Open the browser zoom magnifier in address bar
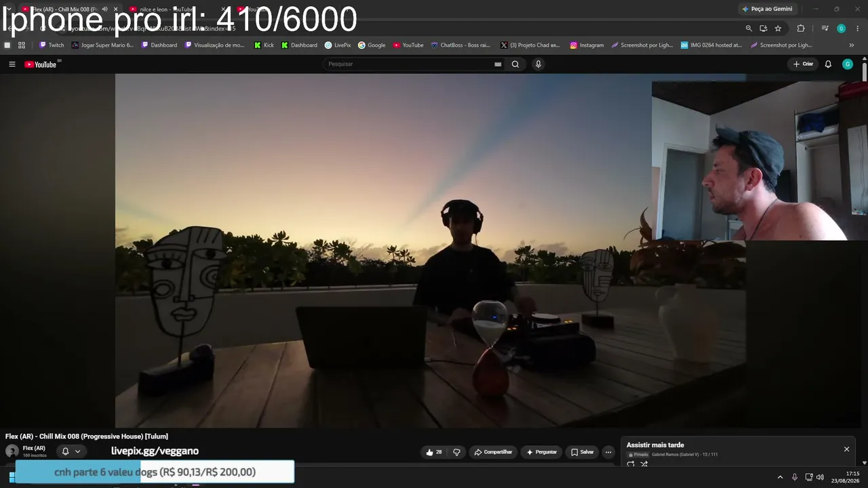This screenshot has width=868, height=488. (x=749, y=28)
